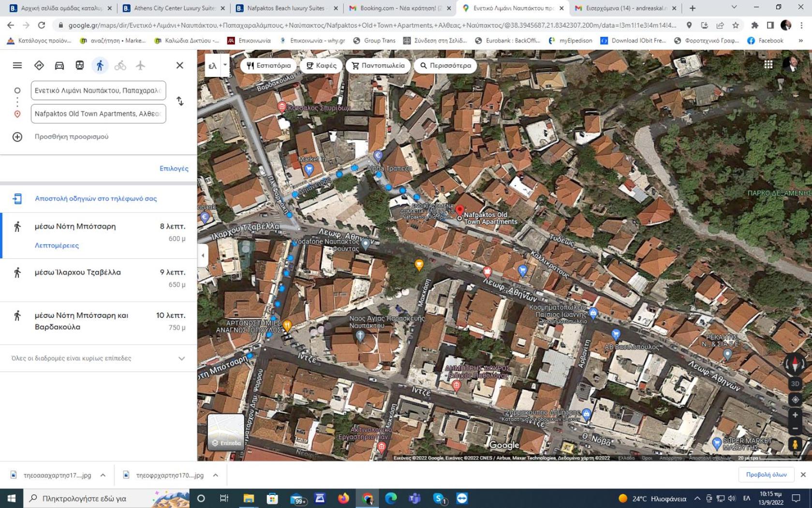Open the language input tool dropdown arrow

(x=225, y=65)
